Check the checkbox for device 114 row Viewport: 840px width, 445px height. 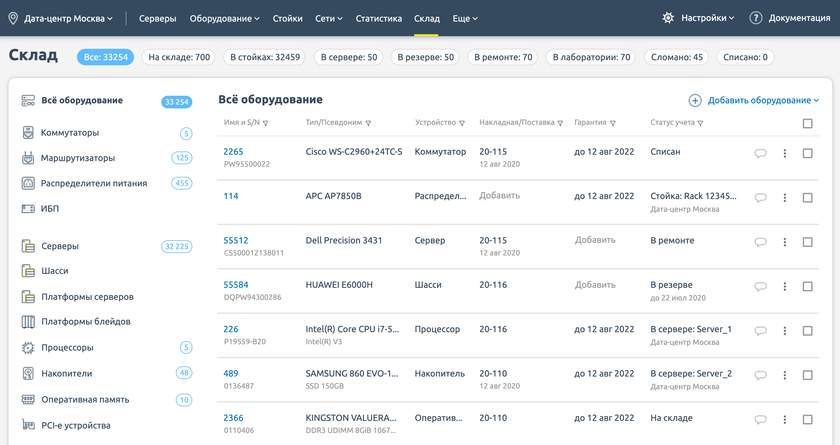coord(808,198)
